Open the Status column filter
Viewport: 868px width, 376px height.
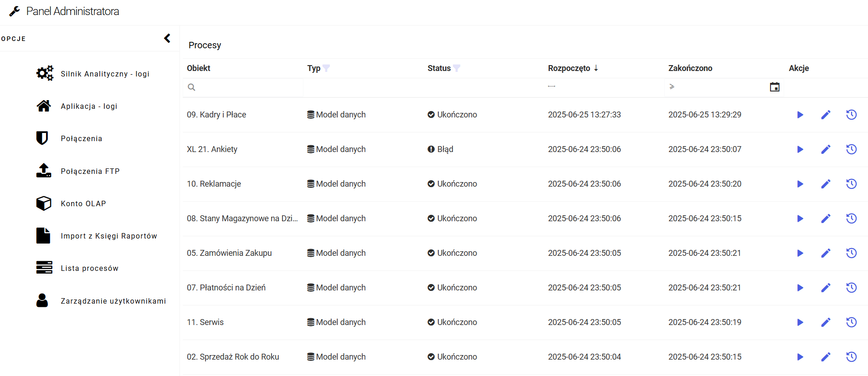point(457,68)
